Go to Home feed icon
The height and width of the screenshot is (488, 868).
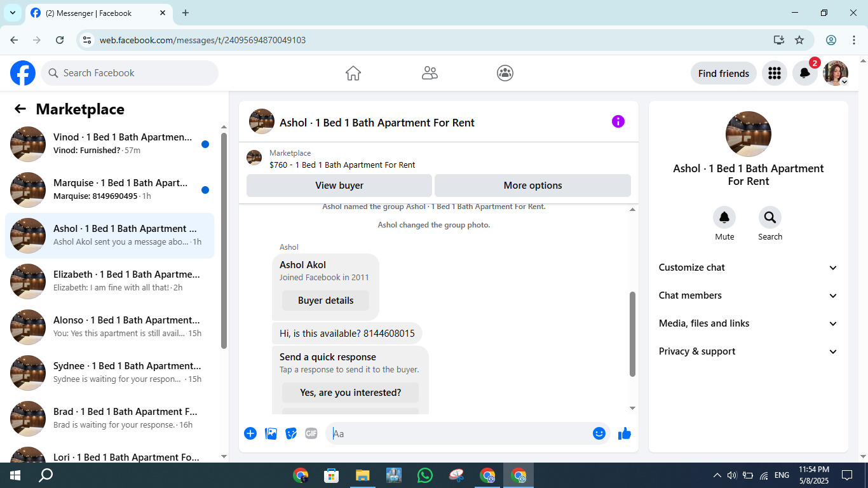coord(353,73)
